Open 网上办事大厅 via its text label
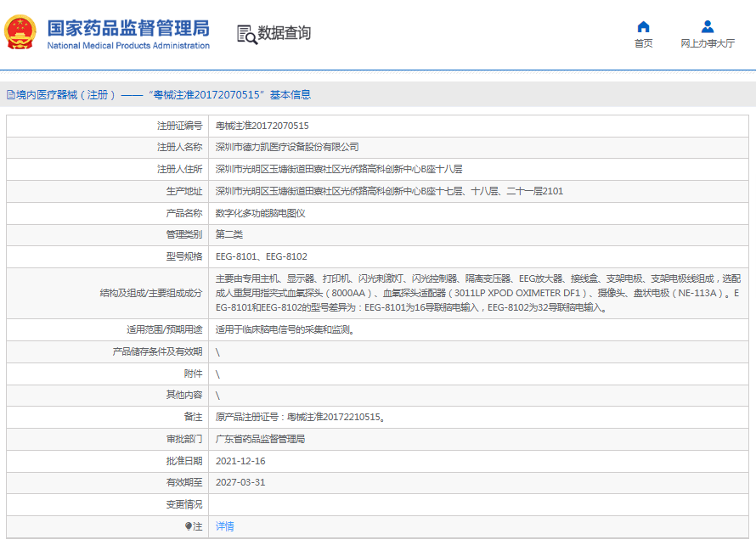The height and width of the screenshot is (545, 756). 707,43
